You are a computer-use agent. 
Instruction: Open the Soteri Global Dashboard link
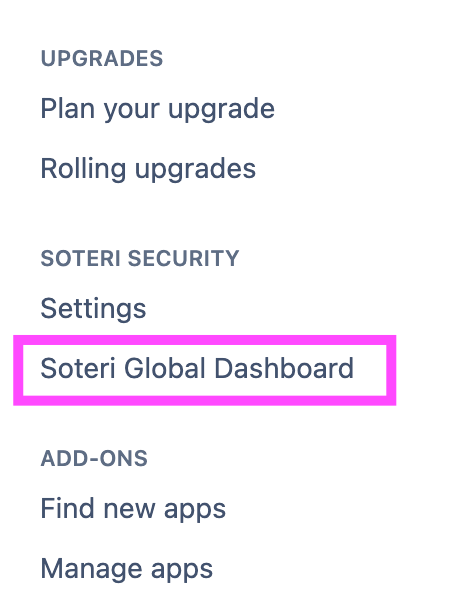(197, 368)
